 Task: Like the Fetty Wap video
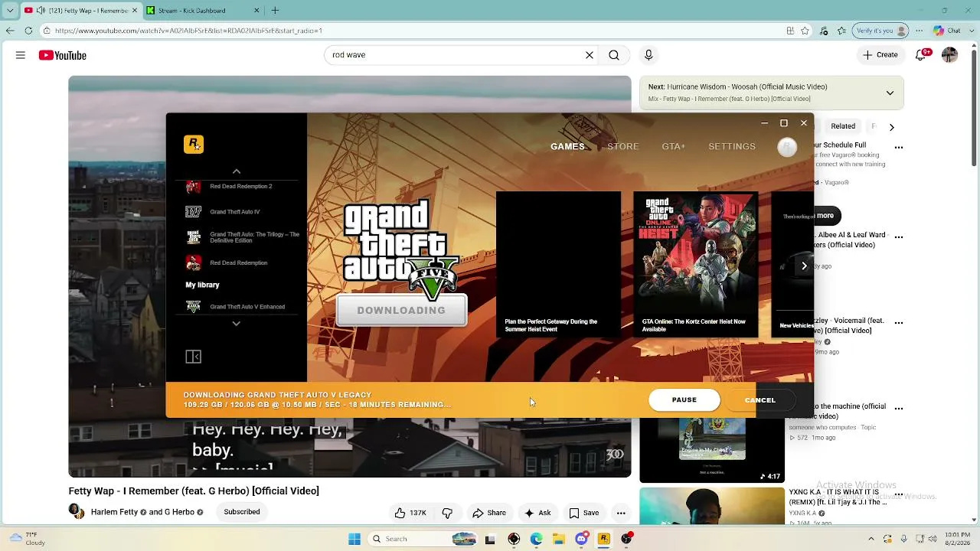(410, 513)
